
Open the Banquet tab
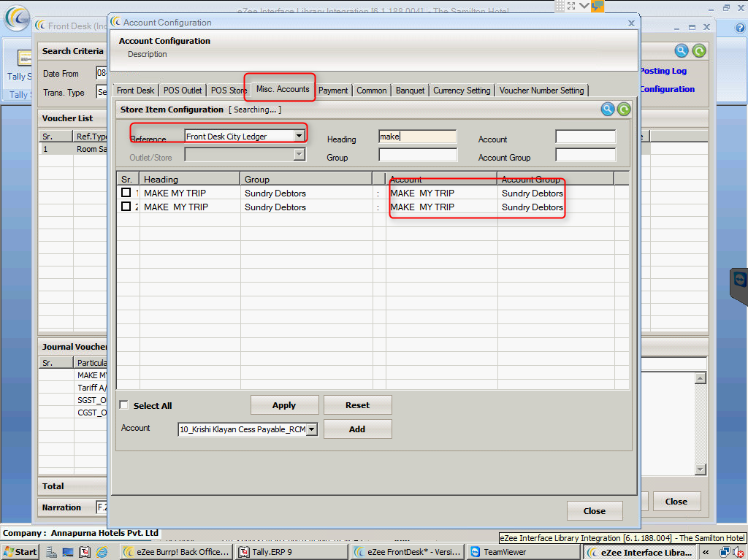coord(410,90)
